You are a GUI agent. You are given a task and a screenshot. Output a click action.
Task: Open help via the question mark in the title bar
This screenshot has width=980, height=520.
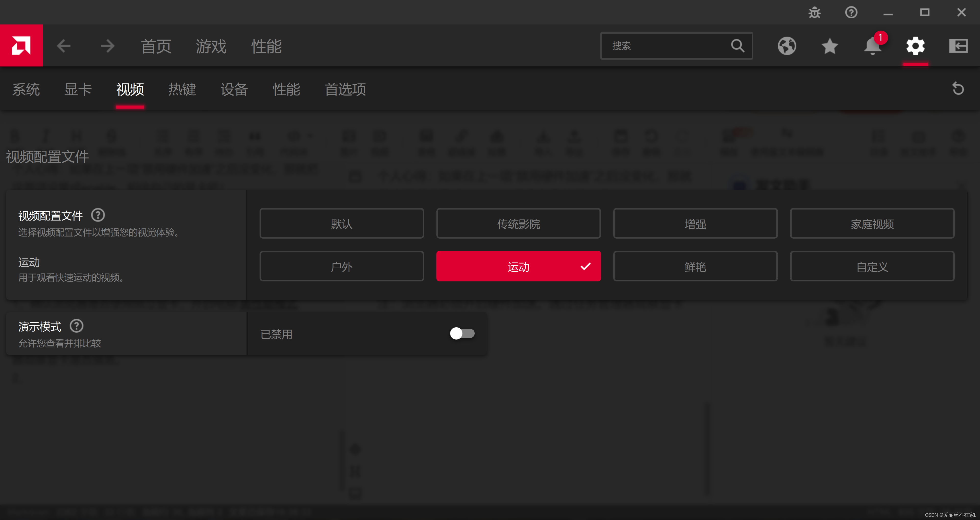coord(851,12)
